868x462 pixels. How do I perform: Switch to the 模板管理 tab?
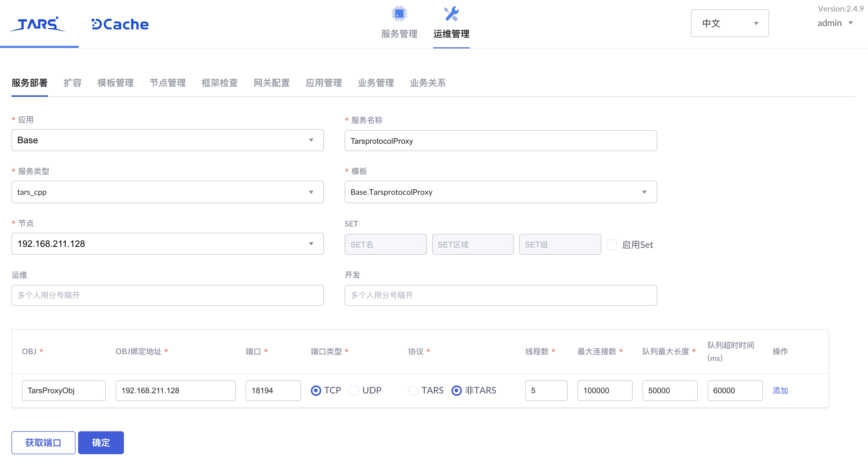click(115, 83)
